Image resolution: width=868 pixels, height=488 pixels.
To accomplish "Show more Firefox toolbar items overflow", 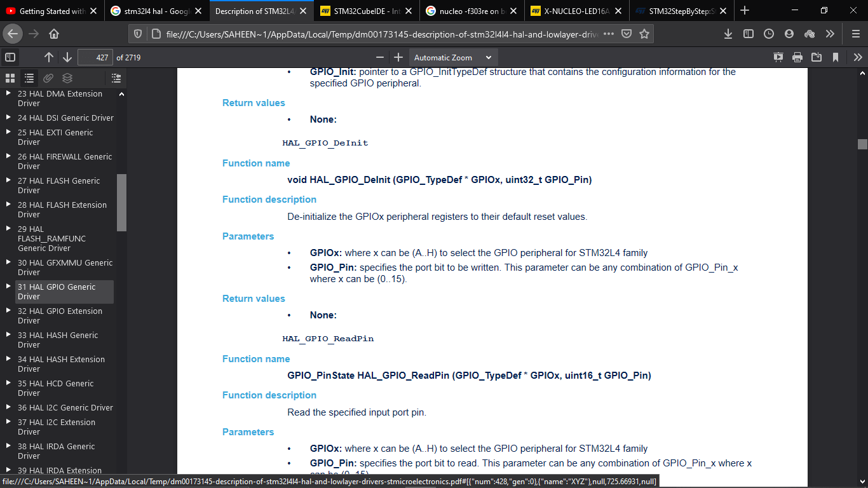I will pos(830,34).
